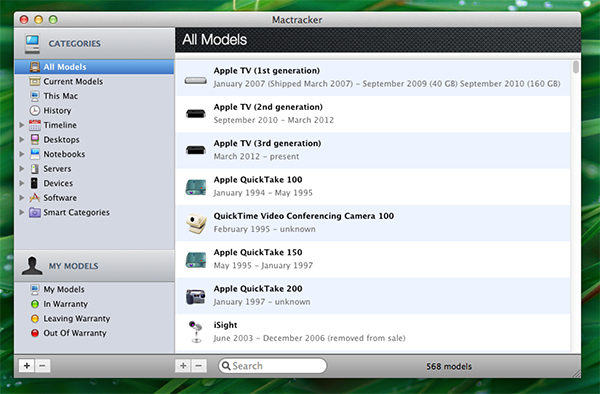Click the QuickTime Video Conferencing Camera icon

tap(196, 223)
